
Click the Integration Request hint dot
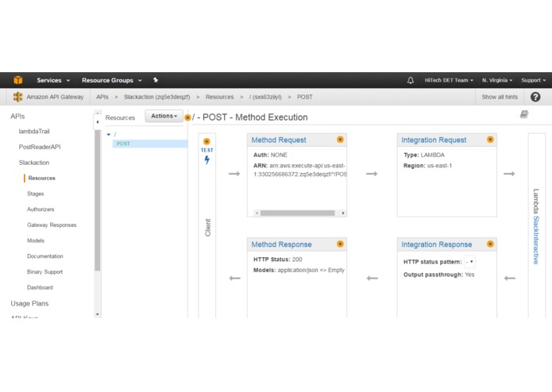[x=490, y=139]
